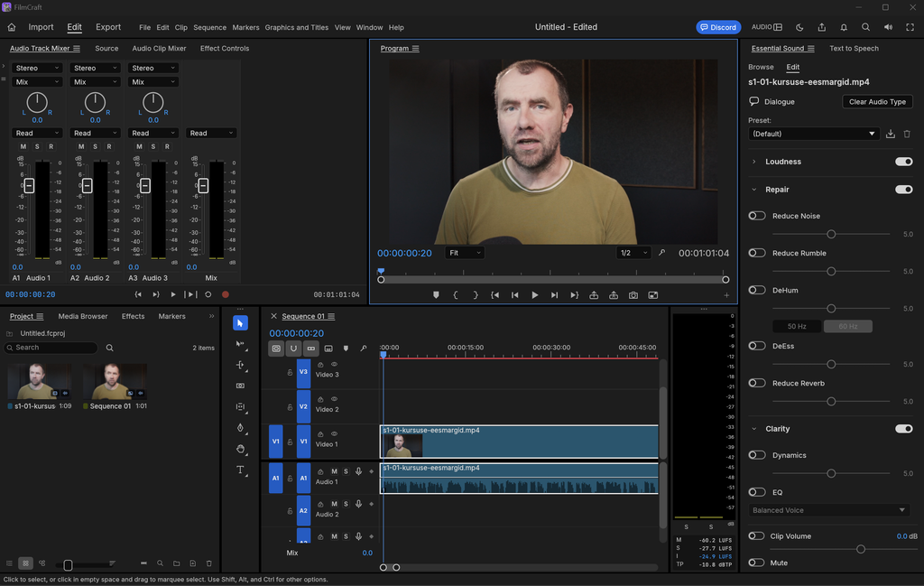
Task: Open the Fit zoom dropdown
Action: point(465,253)
